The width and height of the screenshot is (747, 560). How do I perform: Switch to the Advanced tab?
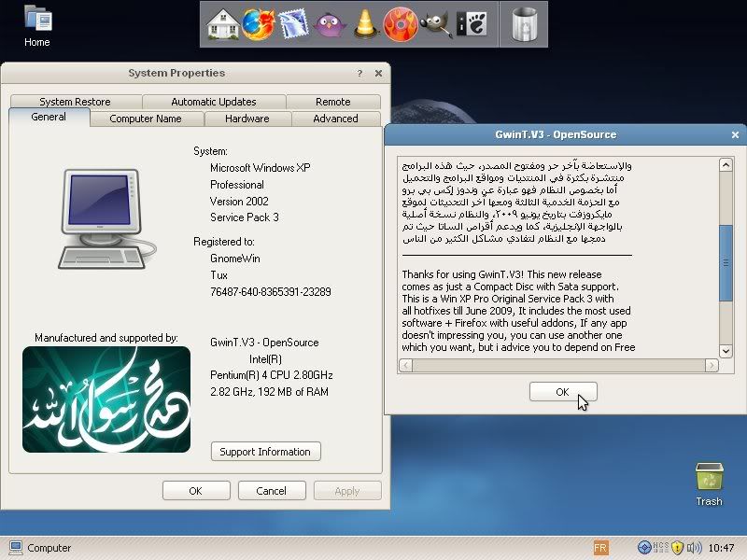[335, 119]
